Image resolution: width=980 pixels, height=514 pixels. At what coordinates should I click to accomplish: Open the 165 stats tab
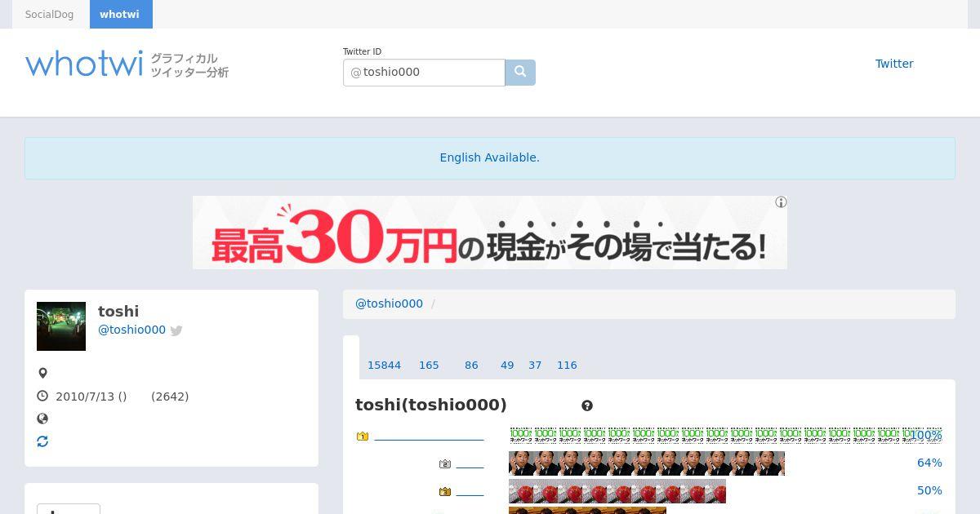click(x=429, y=366)
